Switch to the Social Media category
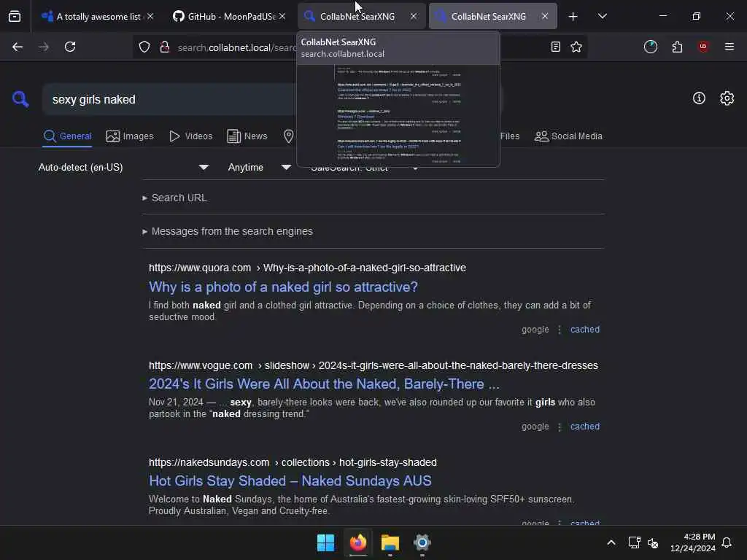The width and height of the screenshot is (747, 560). click(x=568, y=136)
